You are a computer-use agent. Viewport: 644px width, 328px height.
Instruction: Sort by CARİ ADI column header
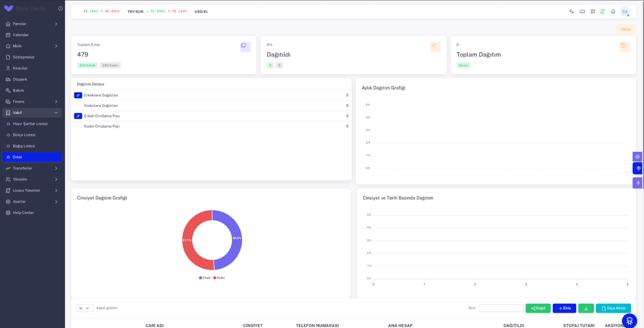point(155,326)
